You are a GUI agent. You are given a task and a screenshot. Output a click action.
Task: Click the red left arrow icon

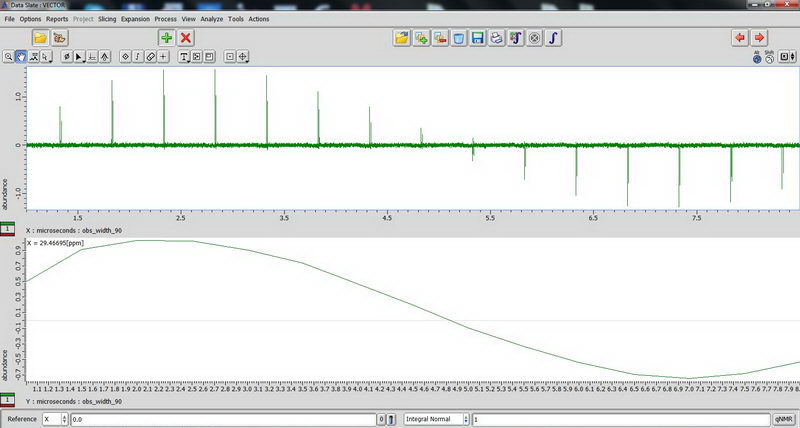click(x=740, y=38)
